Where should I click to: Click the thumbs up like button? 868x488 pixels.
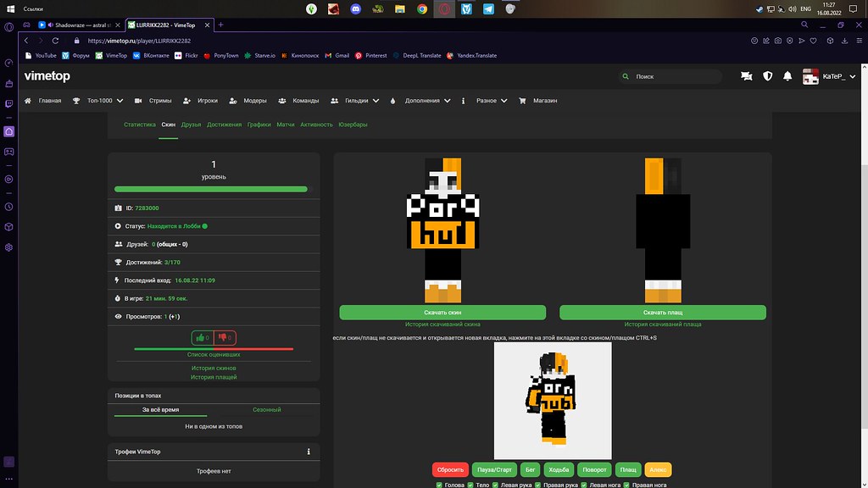coord(203,337)
